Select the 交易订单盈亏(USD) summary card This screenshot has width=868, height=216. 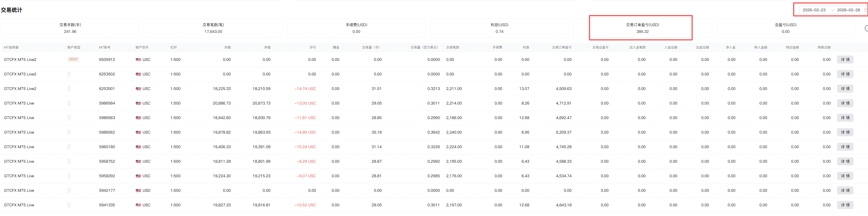642,28
